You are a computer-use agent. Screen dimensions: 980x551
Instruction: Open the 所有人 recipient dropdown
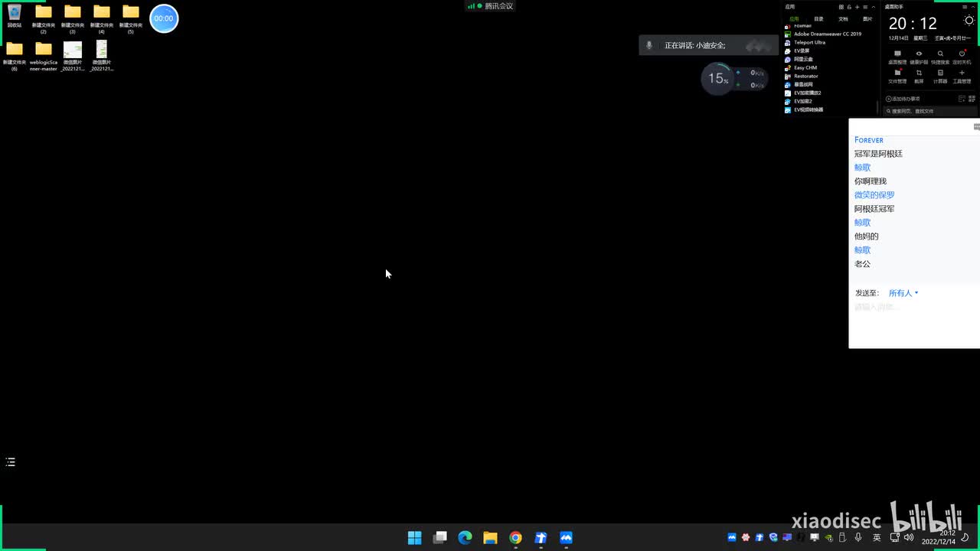coord(903,293)
